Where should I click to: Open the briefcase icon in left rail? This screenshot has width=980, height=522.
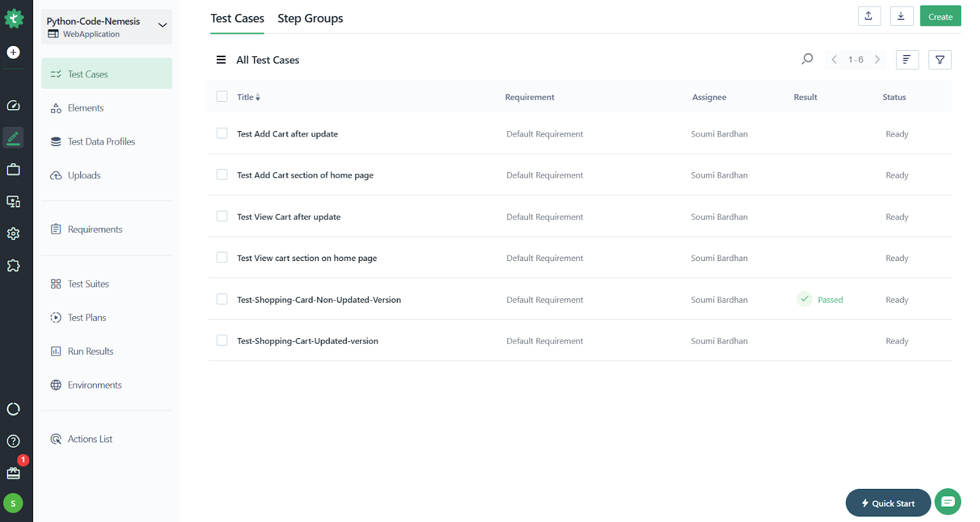point(13,170)
